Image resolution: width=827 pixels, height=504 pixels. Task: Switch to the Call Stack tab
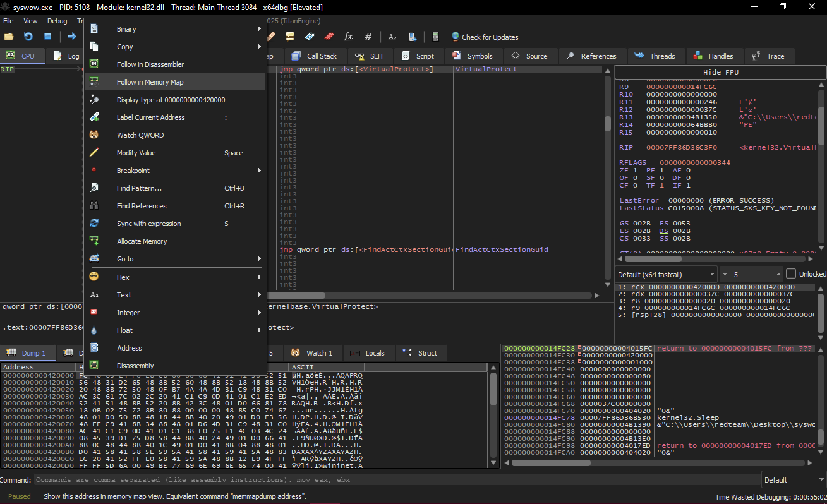(315, 56)
